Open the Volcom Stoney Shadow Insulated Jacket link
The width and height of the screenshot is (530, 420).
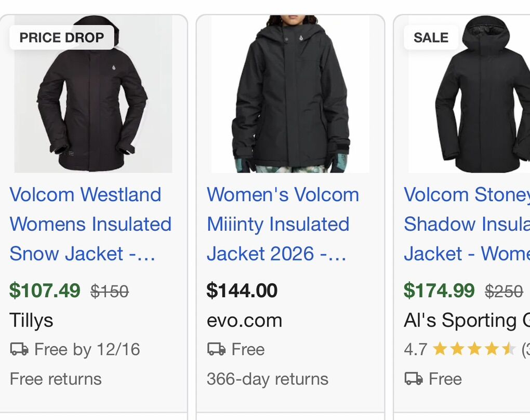tap(467, 224)
